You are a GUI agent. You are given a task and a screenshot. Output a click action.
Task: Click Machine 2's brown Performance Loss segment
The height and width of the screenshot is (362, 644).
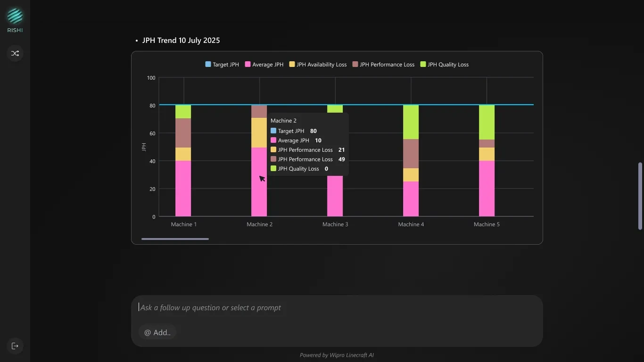click(x=259, y=111)
